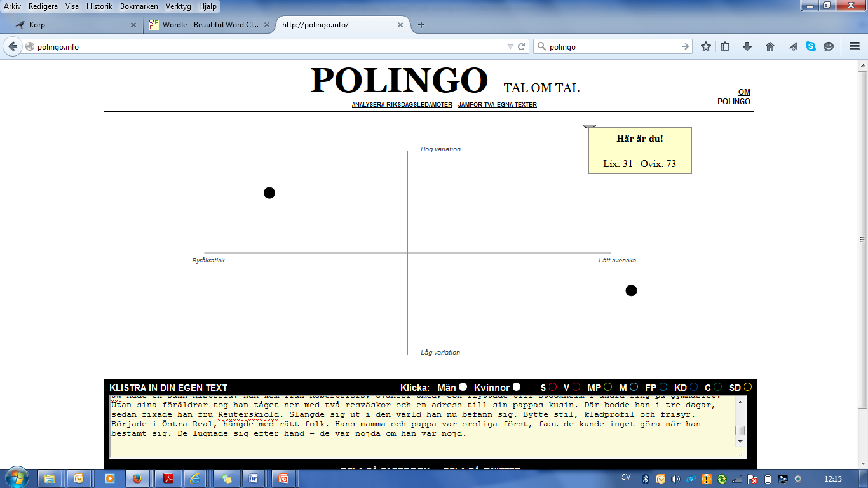Open File Explorer from the taskbar
The height and width of the screenshot is (488, 868).
point(50,478)
